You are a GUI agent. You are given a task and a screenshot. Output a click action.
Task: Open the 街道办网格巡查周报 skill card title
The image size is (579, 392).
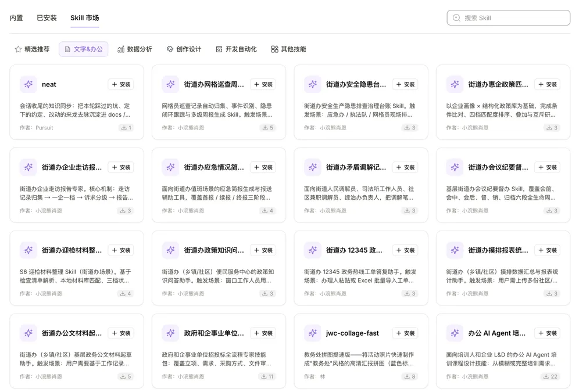point(214,84)
